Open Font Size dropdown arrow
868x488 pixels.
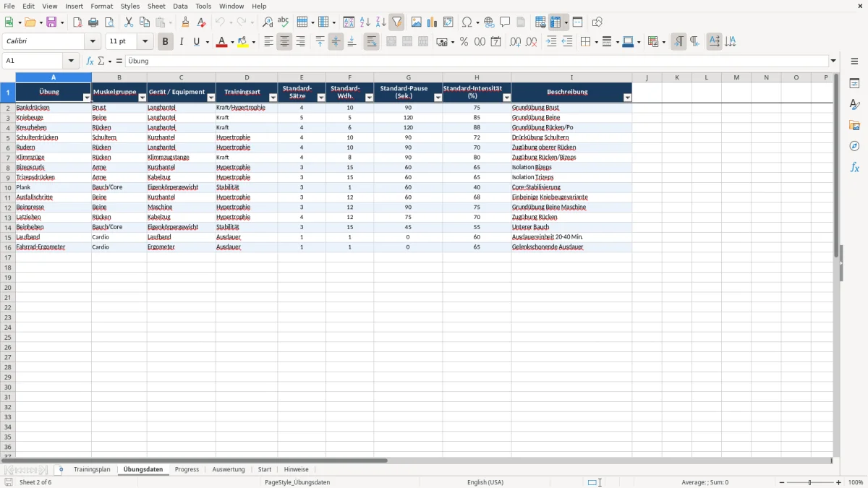pos(145,42)
